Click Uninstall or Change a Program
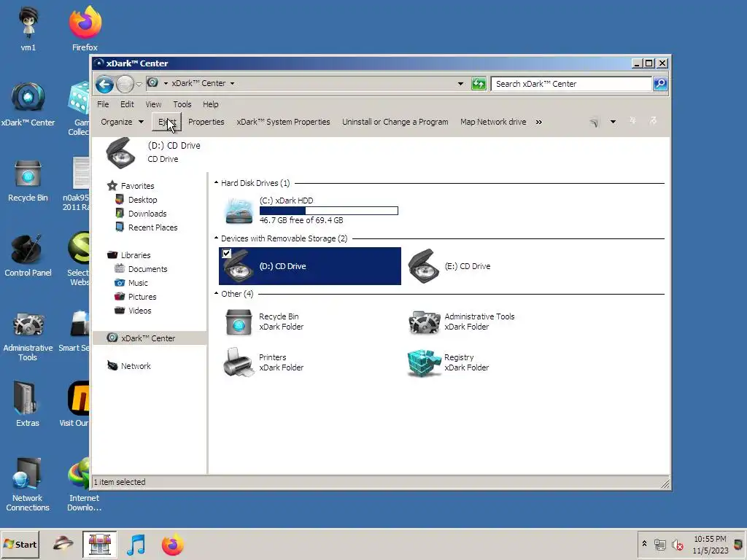 [x=395, y=122]
